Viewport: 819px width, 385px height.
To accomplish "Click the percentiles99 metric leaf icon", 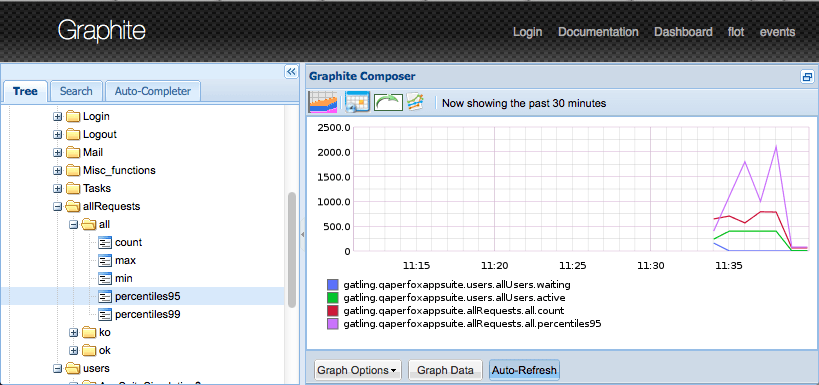I will click(105, 314).
